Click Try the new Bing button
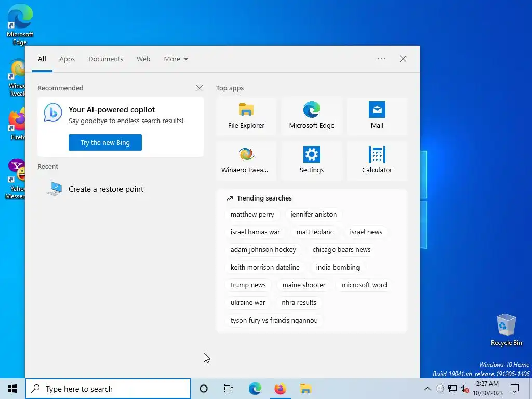 [x=105, y=142]
